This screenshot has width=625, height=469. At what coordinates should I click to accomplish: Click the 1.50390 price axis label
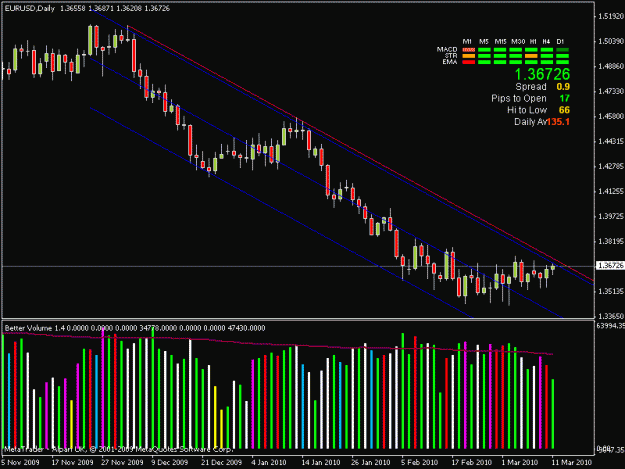point(611,41)
